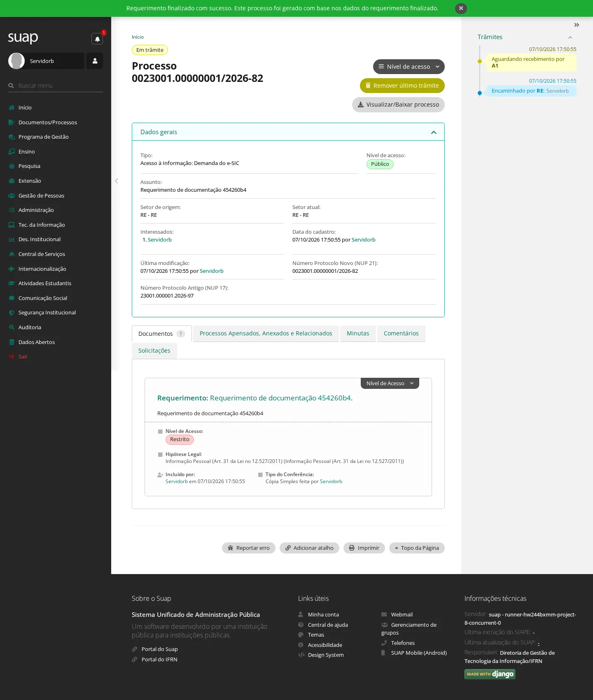
Task: Open Início in the sidebar
Action: click(x=25, y=107)
